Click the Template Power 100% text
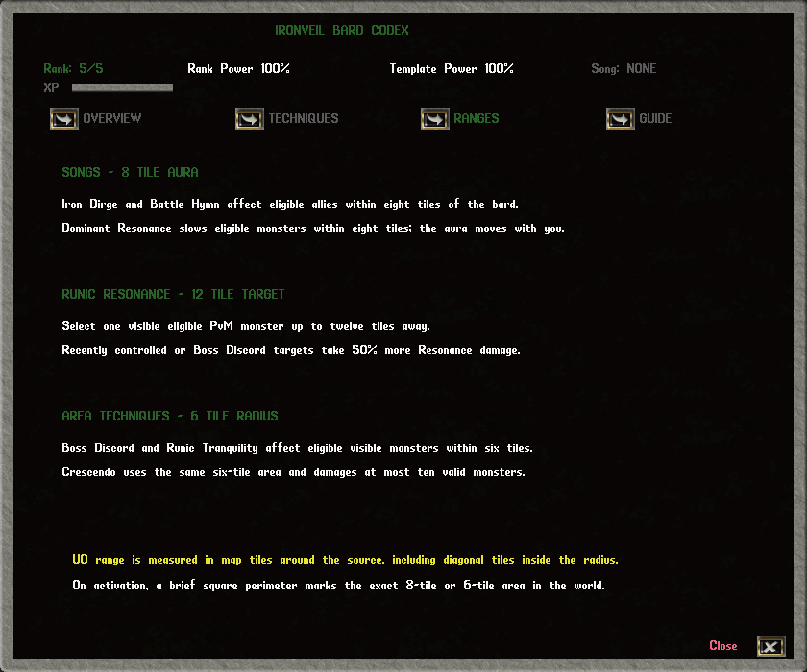807x672 pixels. coord(452,69)
